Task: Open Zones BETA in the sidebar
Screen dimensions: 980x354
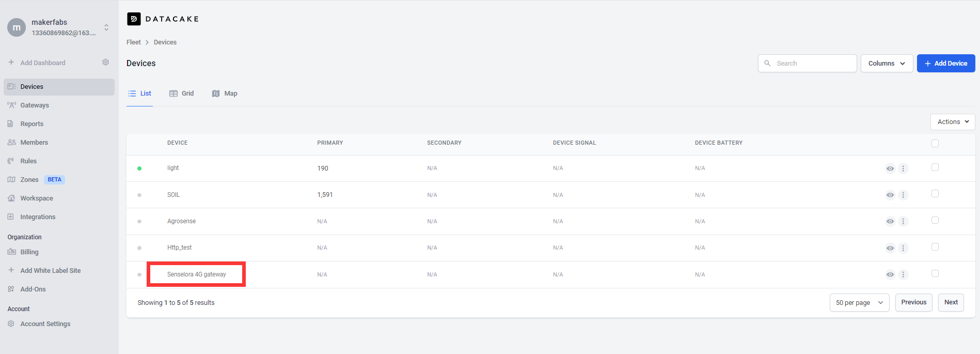Action: (59, 180)
